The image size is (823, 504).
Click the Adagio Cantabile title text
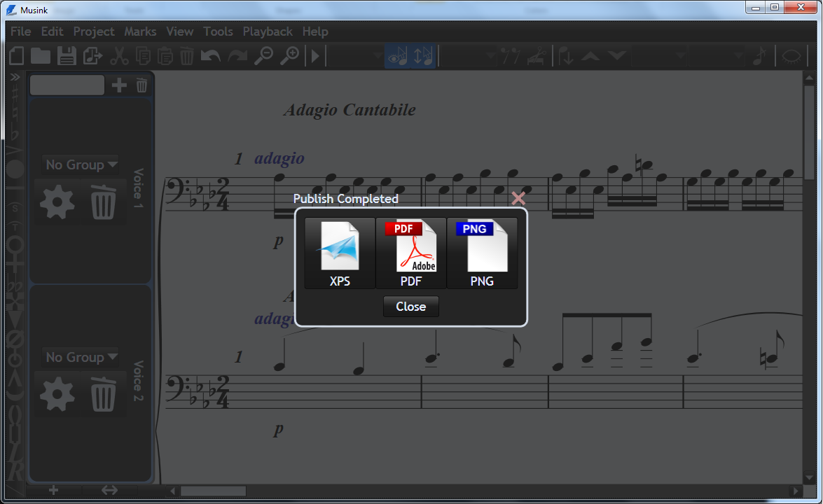pos(350,110)
